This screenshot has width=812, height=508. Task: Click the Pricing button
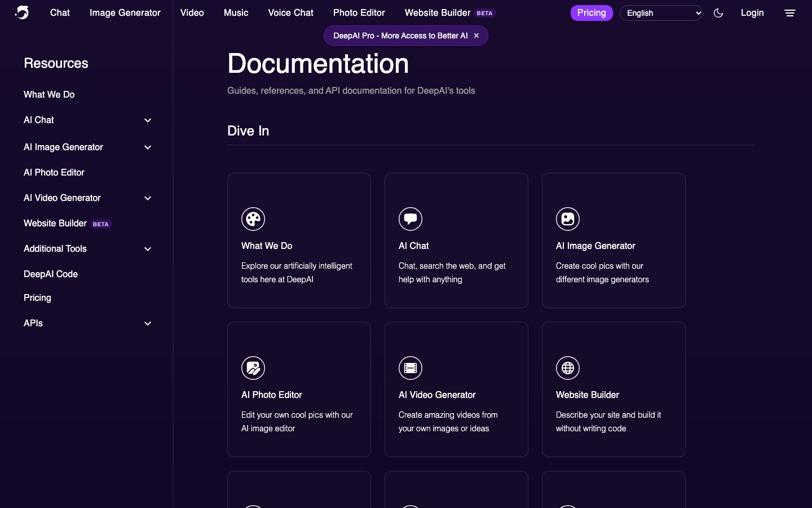pyautogui.click(x=592, y=13)
